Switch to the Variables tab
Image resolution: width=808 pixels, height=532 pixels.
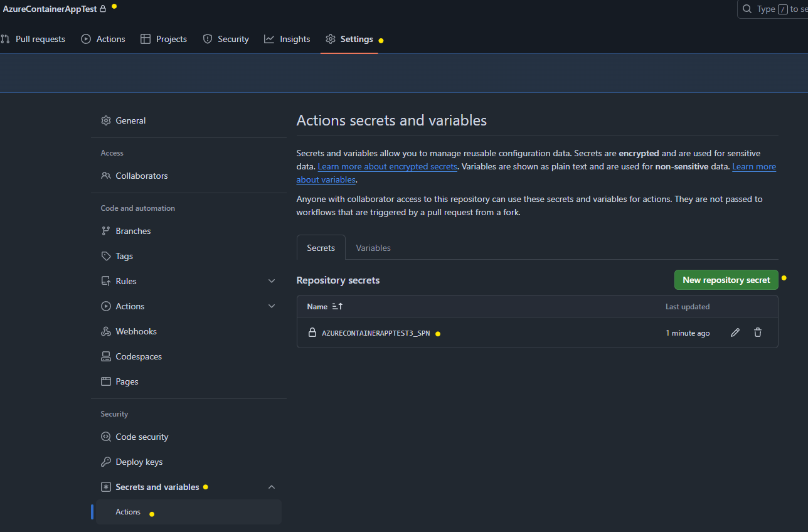point(373,248)
